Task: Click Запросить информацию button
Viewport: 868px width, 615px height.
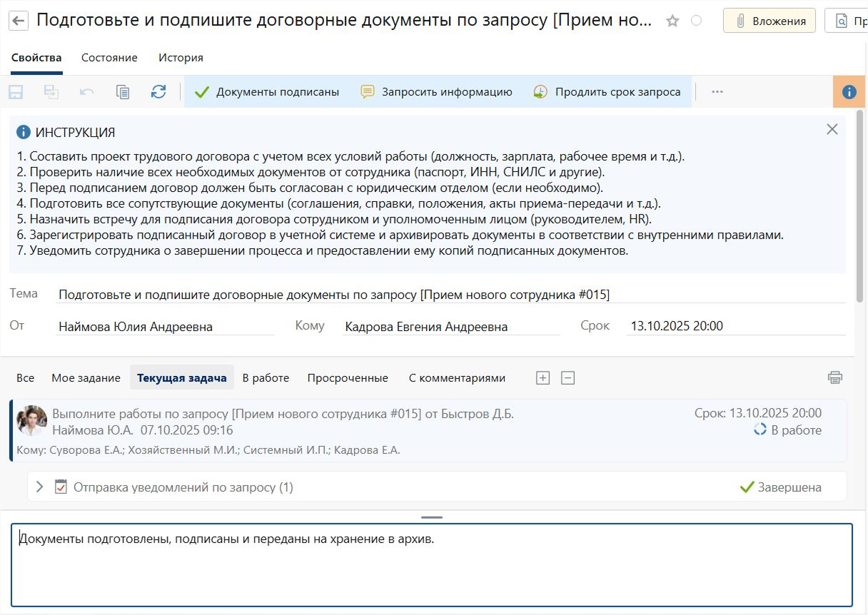Action: click(437, 92)
